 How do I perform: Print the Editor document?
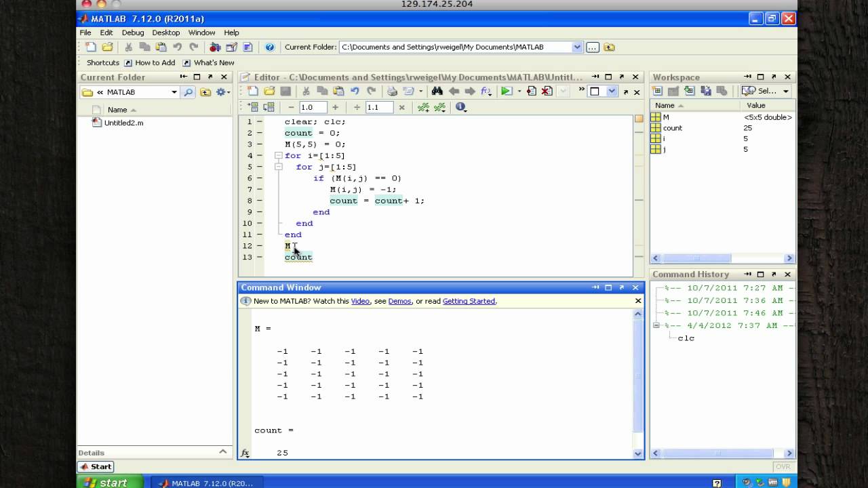tap(392, 91)
